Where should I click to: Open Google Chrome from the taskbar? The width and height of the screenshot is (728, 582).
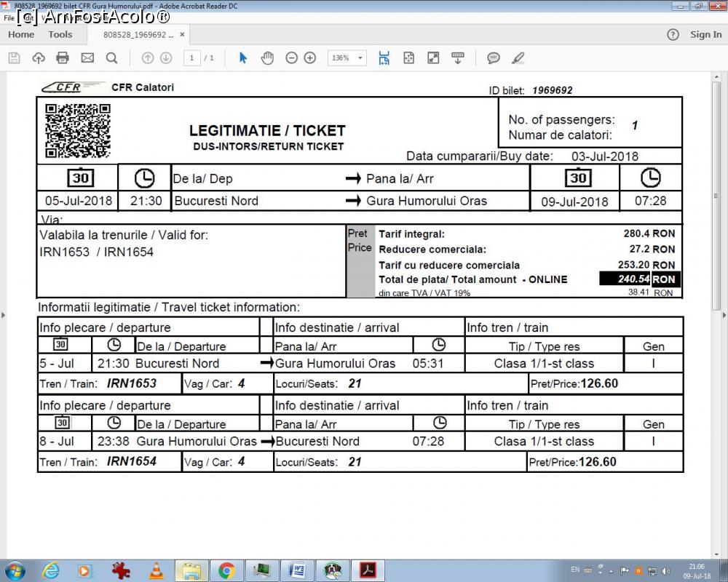(226, 570)
